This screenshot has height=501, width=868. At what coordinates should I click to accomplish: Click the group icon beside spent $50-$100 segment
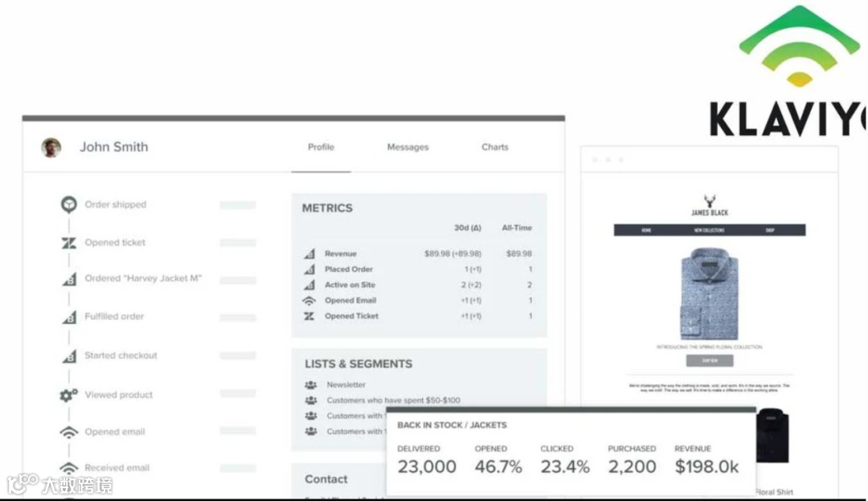311,400
